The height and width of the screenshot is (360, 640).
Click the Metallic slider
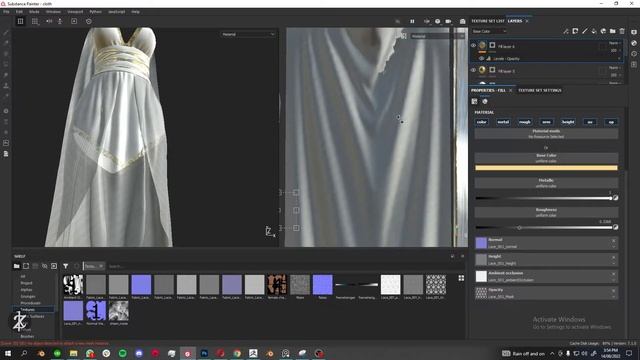(543, 198)
